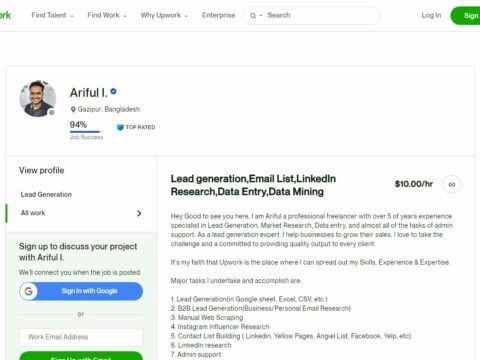This screenshot has width=480, height=360.
Task: Copy profile link with the link icon
Action: pos(452,184)
